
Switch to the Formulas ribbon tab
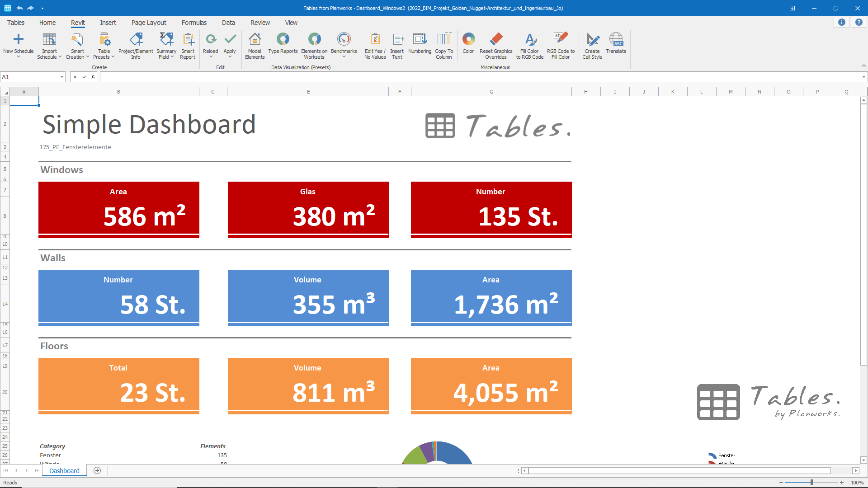coord(194,23)
